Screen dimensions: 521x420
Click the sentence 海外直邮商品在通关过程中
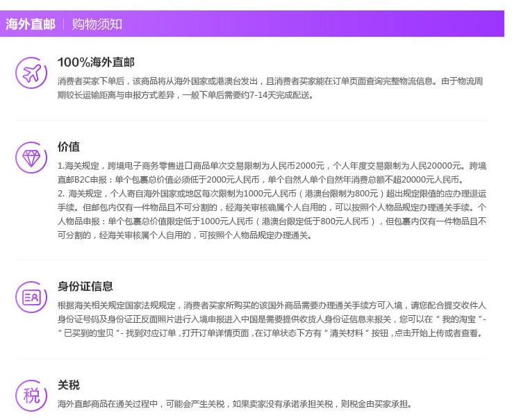point(235,404)
